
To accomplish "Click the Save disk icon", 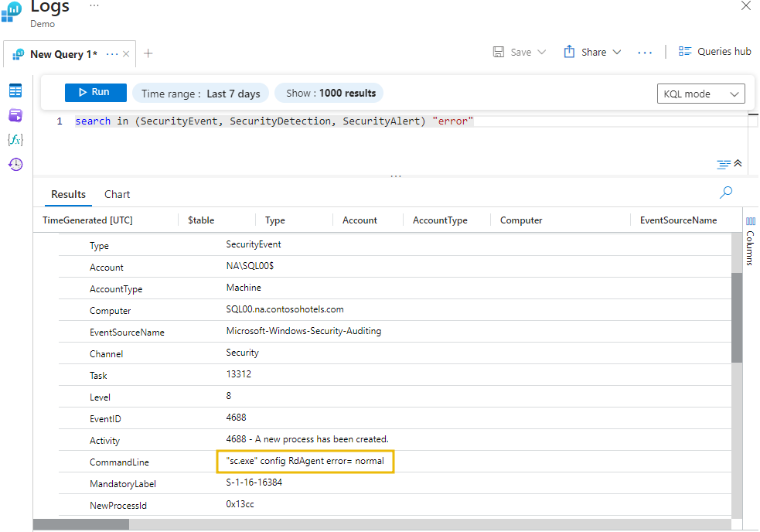I will pyautogui.click(x=498, y=52).
